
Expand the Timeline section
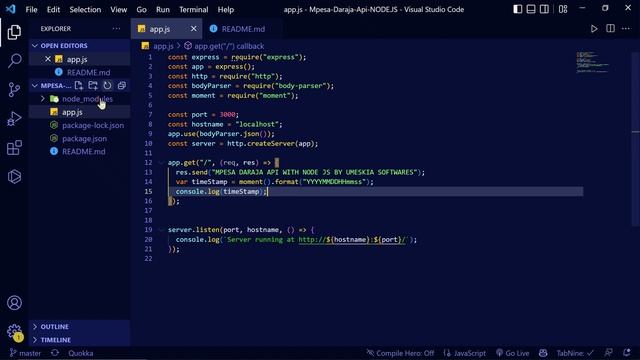(x=35, y=340)
